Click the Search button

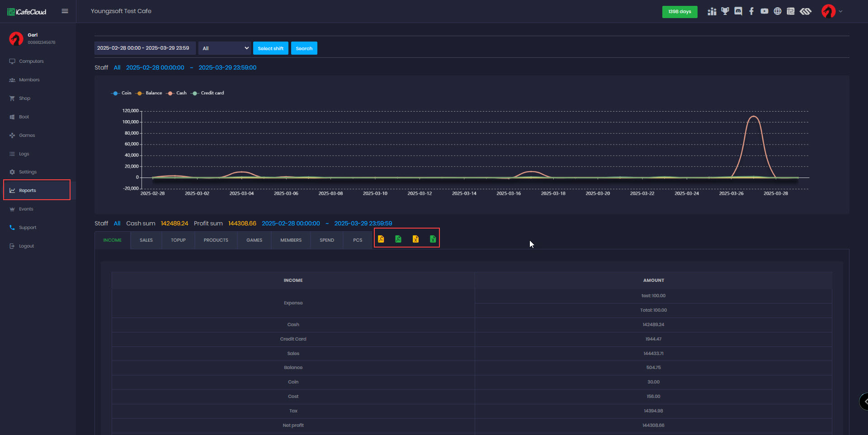point(304,48)
